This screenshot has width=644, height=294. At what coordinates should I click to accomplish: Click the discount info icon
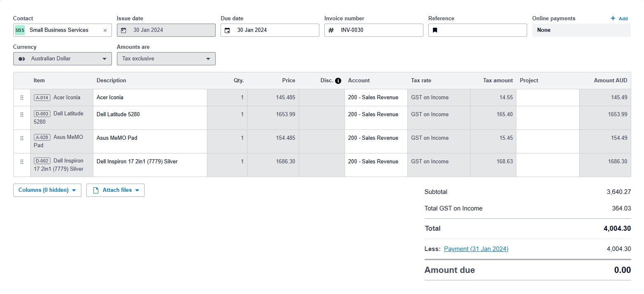pos(338,81)
